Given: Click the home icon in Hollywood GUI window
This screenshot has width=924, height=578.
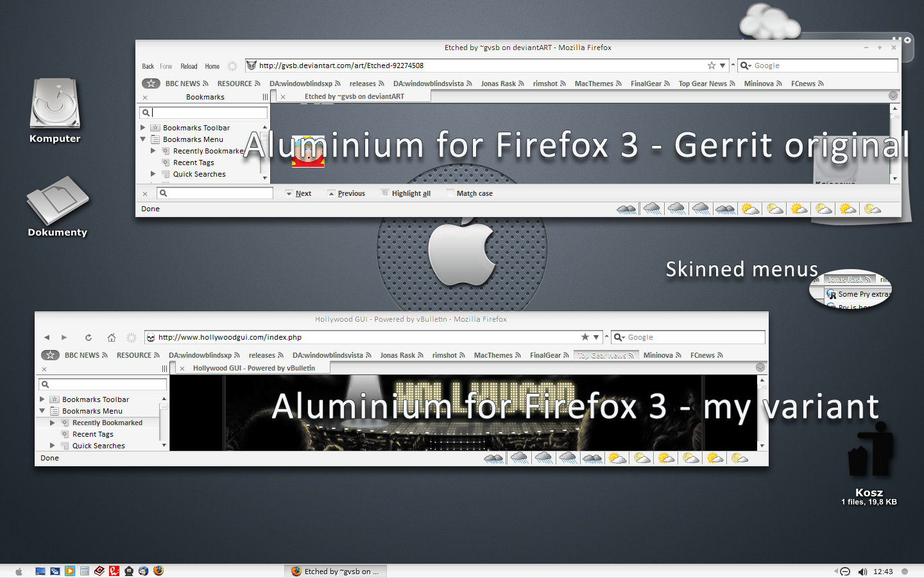Looking at the screenshot, I should click(112, 337).
